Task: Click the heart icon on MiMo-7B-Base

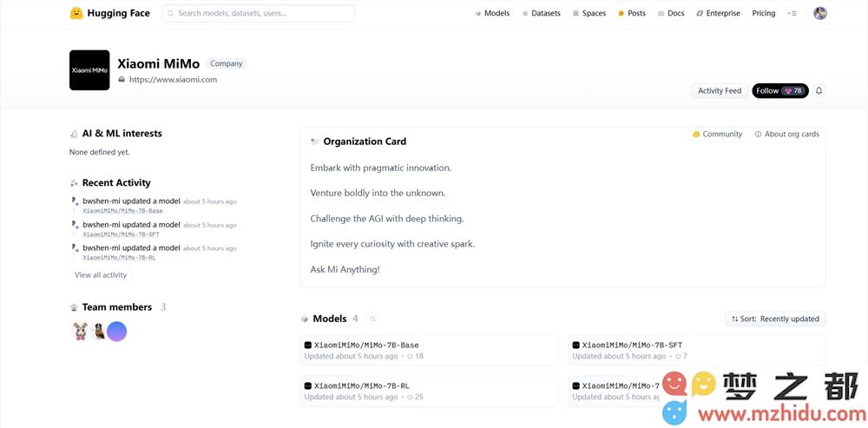Action: 411,357
